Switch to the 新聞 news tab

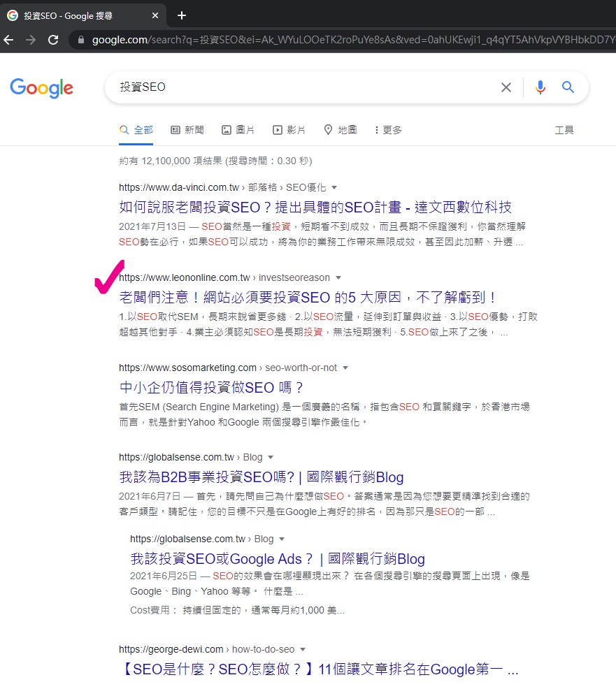pyautogui.click(x=186, y=129)
